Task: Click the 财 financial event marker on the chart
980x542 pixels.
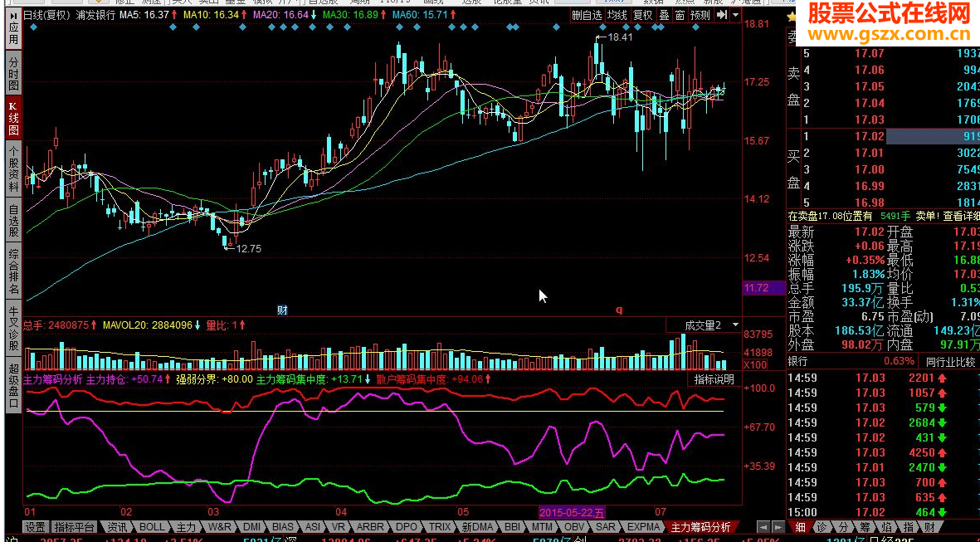Action: pos(282,310)
